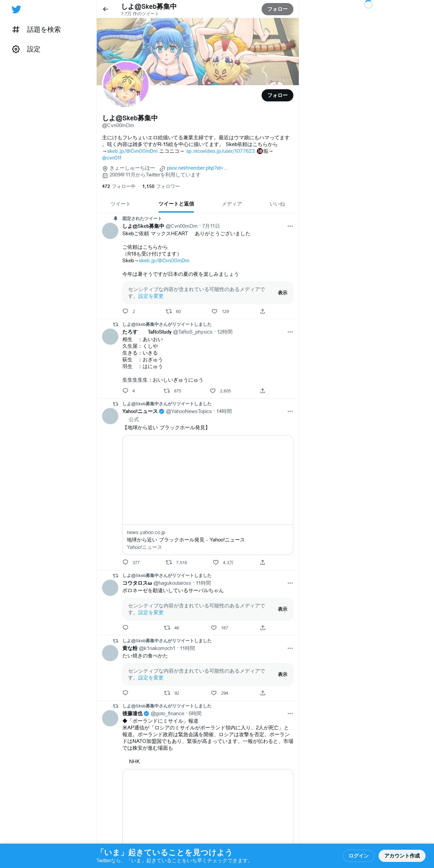
Task: Go back using the left arrow icon
Action: tap(105, 9)
